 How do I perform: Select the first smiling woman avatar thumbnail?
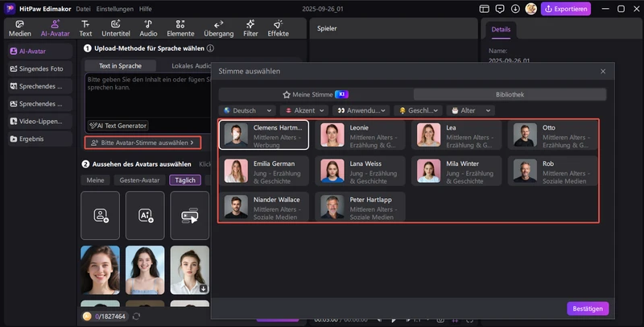pos(101,270)
